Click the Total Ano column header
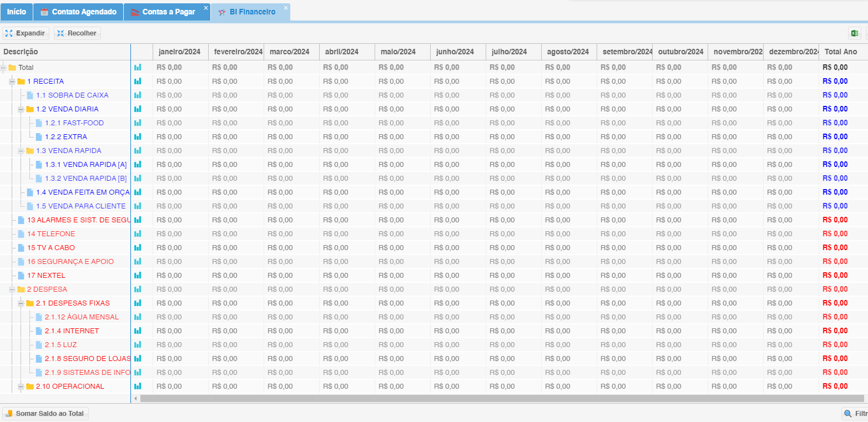The height and width of the screenshot is (422, 868). pyautogui.click(x=843, y=52)
